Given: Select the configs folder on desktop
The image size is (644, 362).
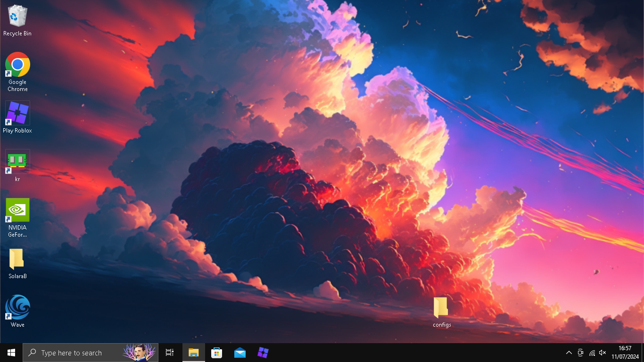Looking at the screenshot, I should click(442, 312).
